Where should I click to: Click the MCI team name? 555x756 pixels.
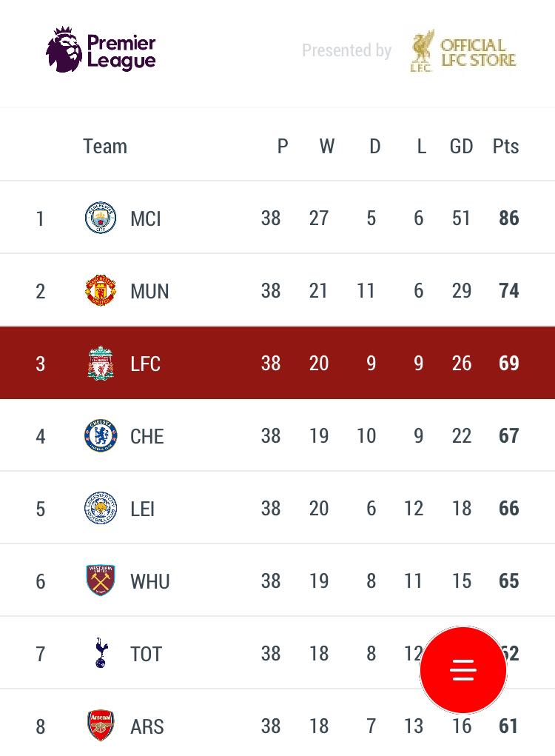coord(146,219)
